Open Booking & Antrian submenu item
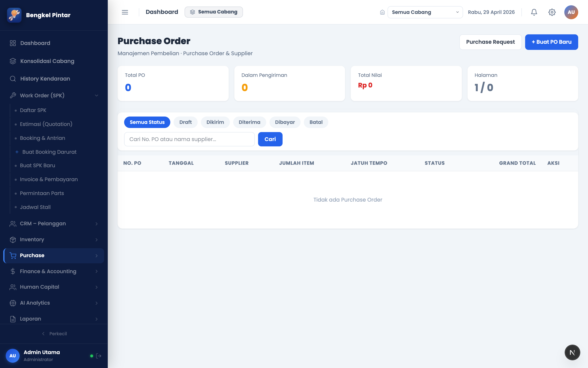 coord(42,138)
